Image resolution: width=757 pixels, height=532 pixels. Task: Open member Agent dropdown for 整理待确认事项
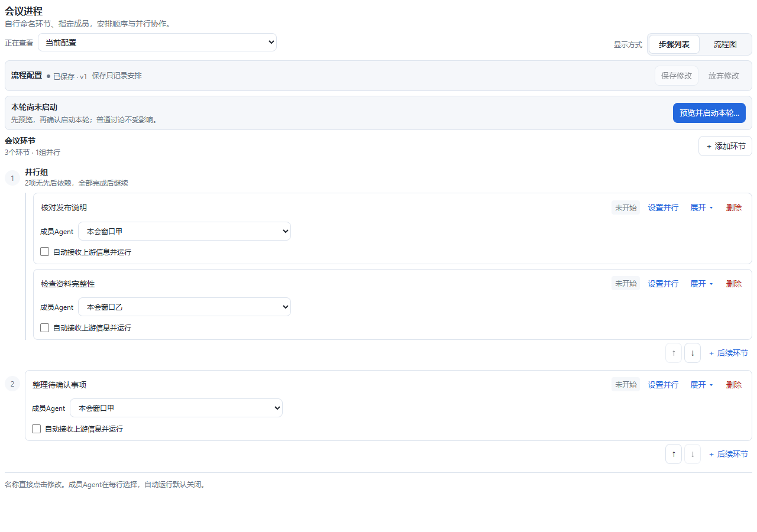pyautogui.click(x=176, y=408)
